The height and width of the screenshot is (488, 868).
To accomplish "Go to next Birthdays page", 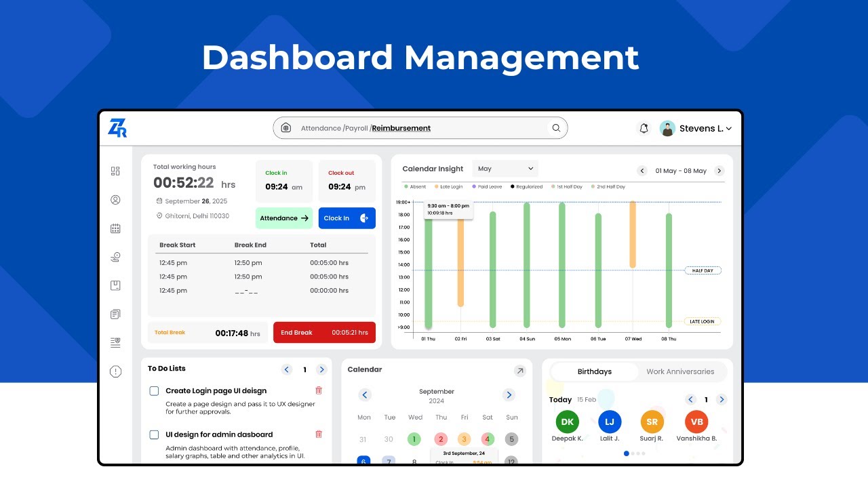I will [x=722, y=400].
